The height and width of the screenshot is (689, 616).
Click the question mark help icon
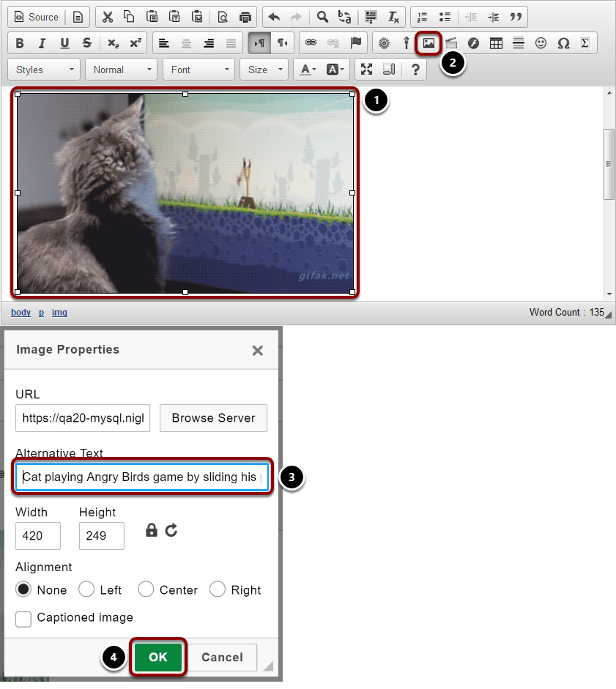pyautogui.click(x=415, y=70)
